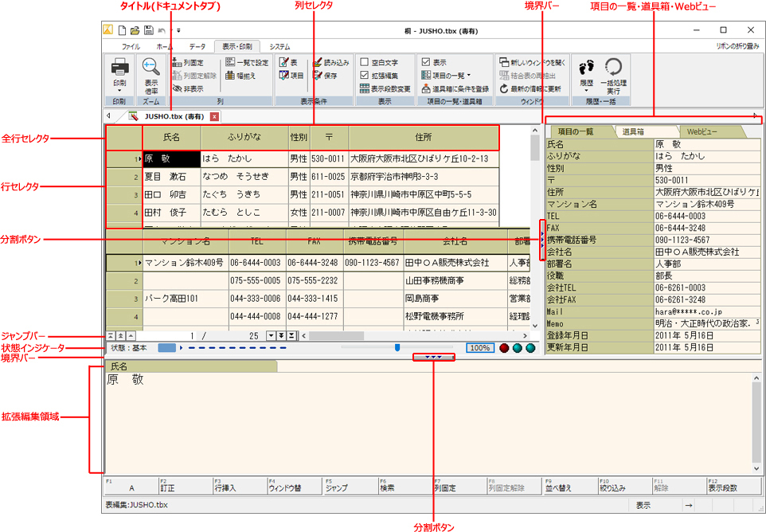Enable the 空白文字 checkbox
766x532 pixels.
coord(365,62)
